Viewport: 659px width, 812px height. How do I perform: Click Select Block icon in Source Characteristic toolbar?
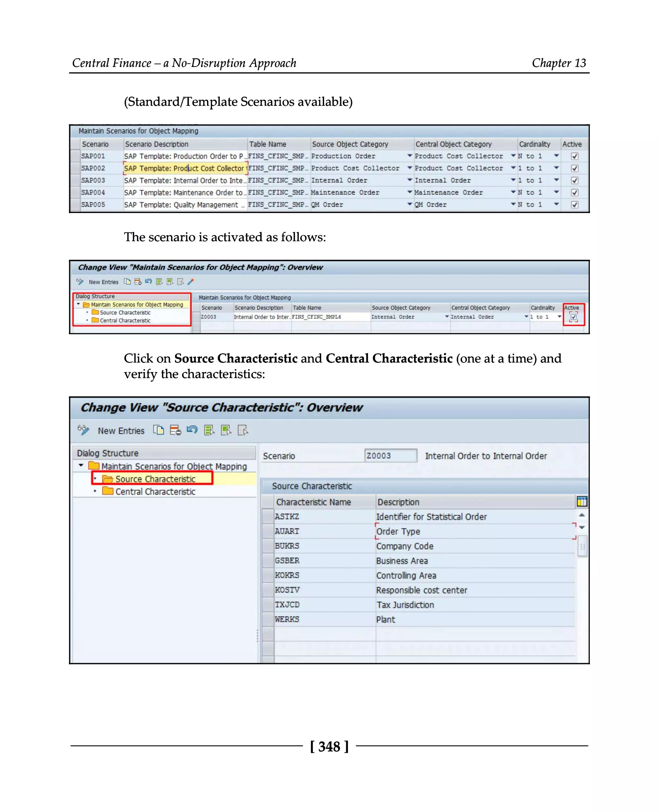226,430
